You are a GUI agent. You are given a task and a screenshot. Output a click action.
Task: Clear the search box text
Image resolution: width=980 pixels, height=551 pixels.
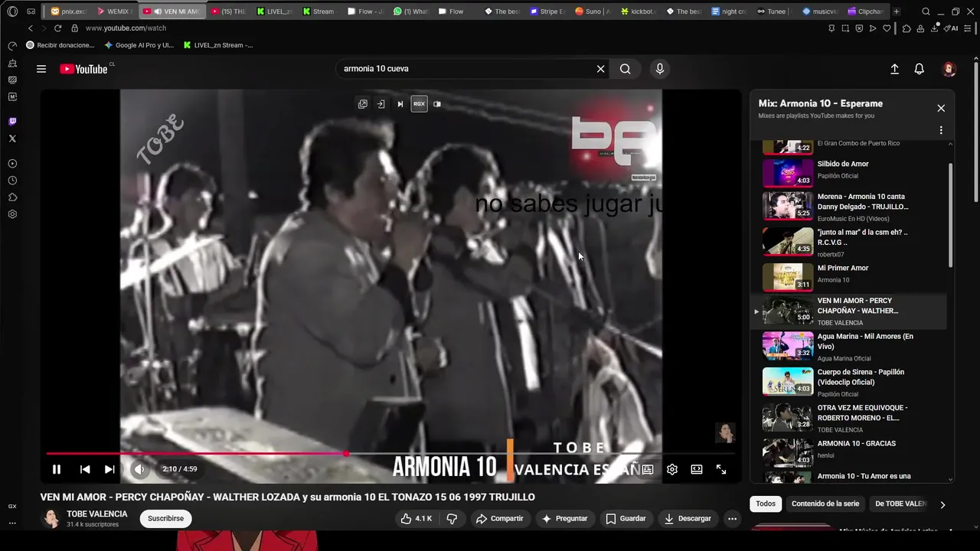click(x=601, y=69)
